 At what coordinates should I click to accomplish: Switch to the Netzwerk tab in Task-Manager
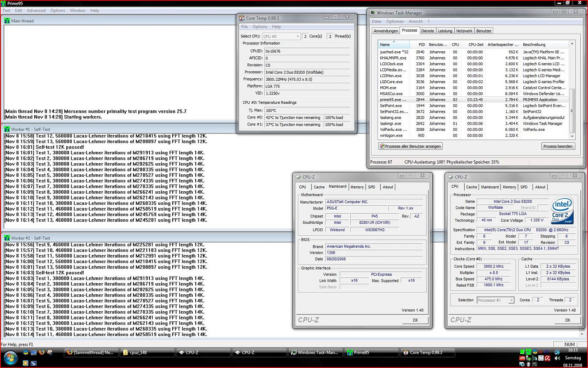click(x=464, y=31)
